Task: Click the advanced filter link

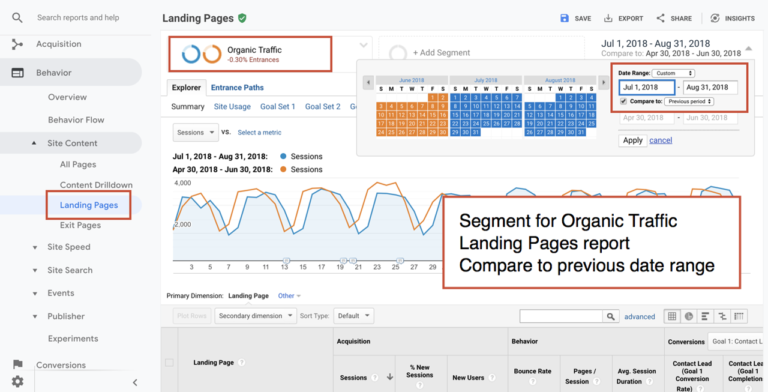Action: (640, 317)
